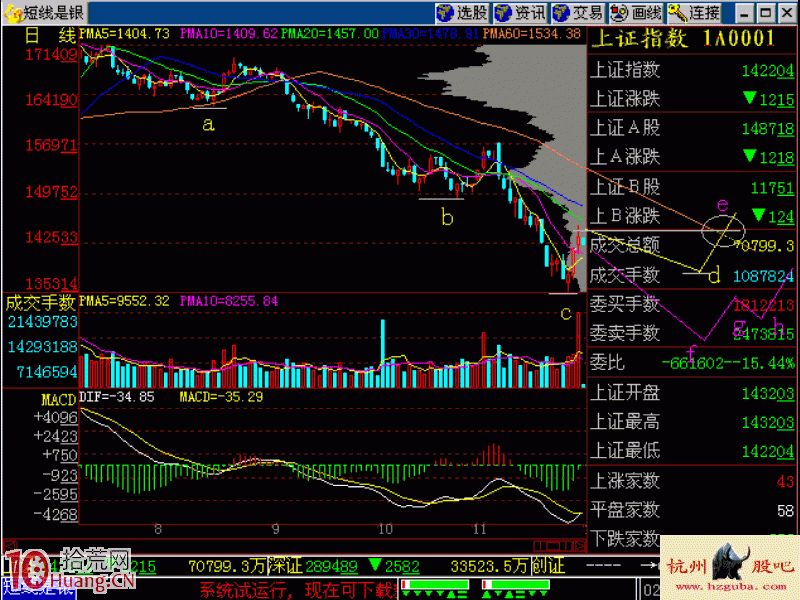
Task: Click the small red icon at the chart's lower-left corner
Action: pyautogui.click(x=9, y=545)
